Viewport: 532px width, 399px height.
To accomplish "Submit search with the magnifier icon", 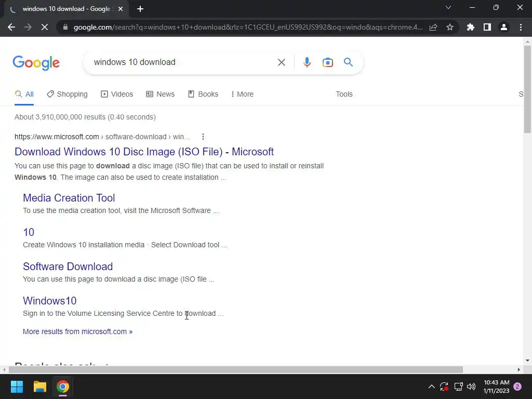I will (x=348, y=62).
